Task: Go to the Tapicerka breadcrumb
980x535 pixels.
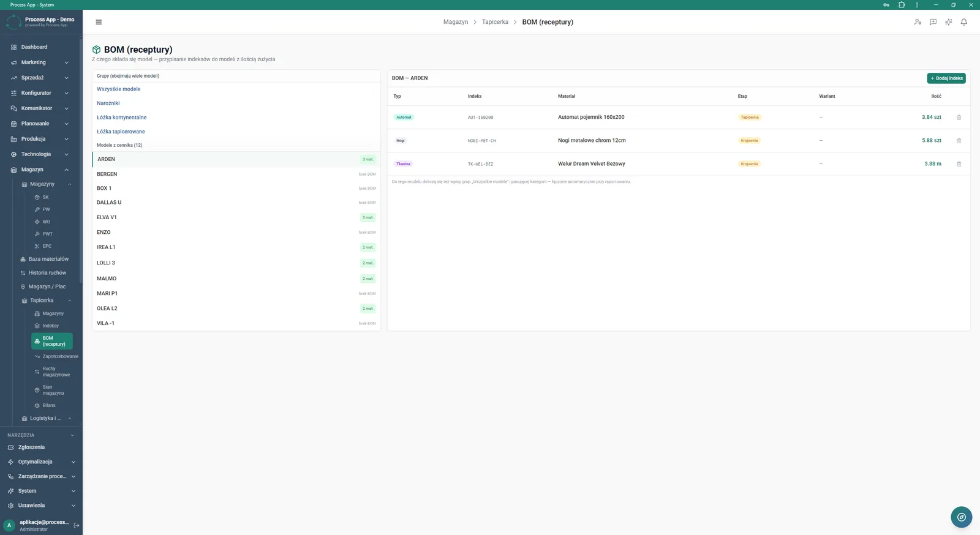Action: [495, 22]
